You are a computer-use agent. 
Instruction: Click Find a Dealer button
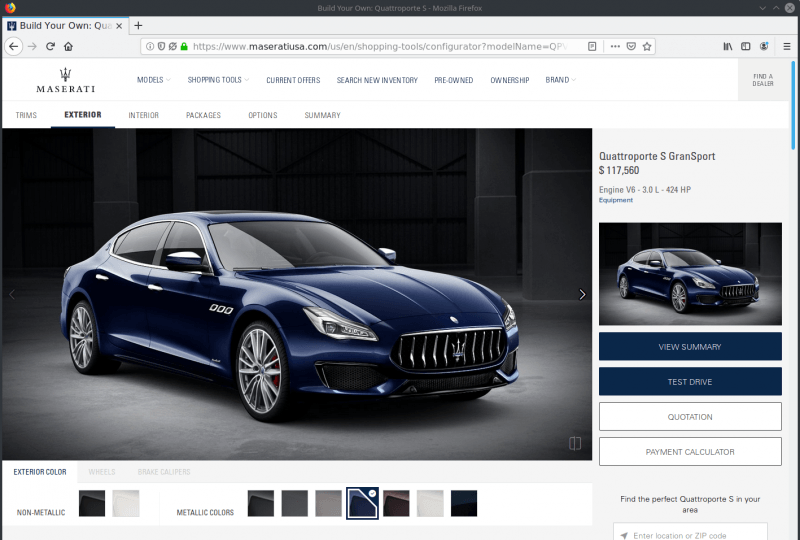763,80
